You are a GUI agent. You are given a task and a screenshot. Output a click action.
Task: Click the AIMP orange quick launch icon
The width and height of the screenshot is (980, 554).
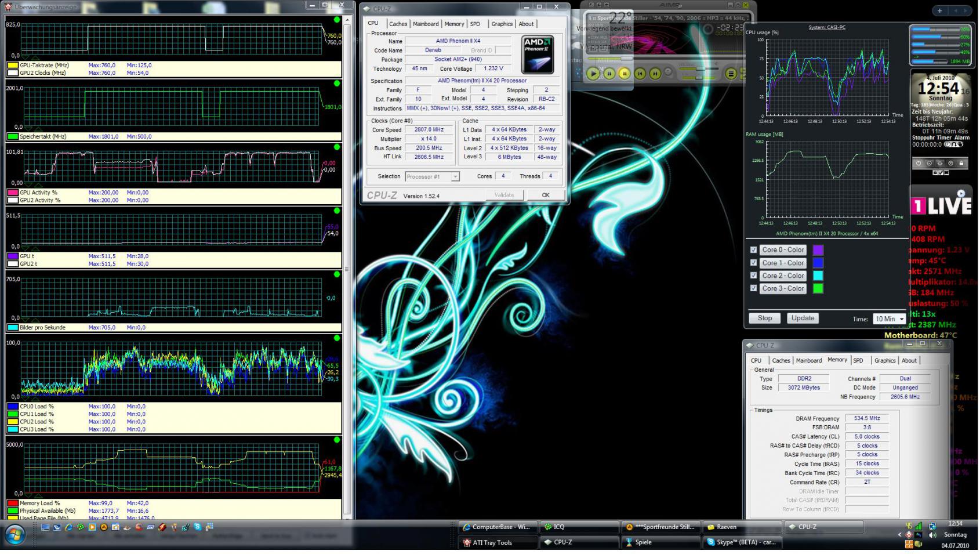(x=104, y=527)
